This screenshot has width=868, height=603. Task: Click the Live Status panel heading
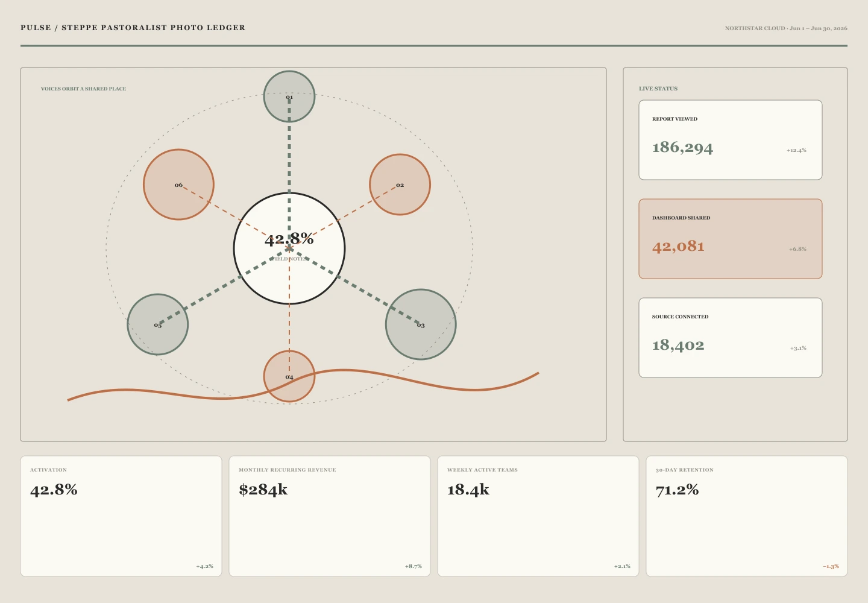click(658, 89)
